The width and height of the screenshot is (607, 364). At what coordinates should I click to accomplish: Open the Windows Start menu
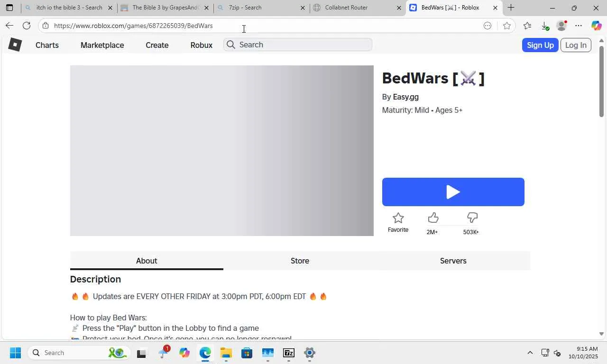click(15, 353)
